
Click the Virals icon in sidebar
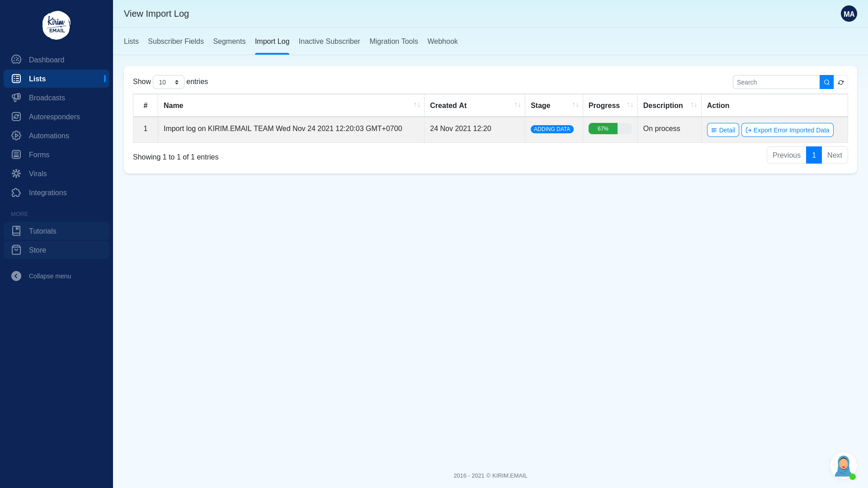coord(16,174)
